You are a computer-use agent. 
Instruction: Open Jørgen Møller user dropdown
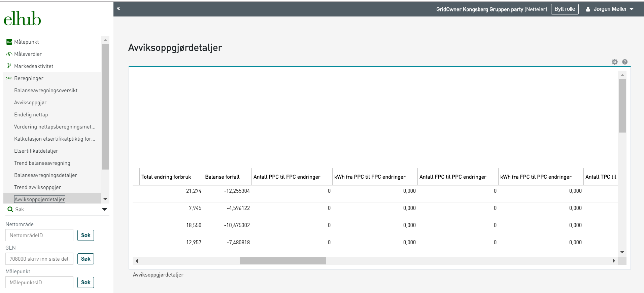click(x=610, y=9)
